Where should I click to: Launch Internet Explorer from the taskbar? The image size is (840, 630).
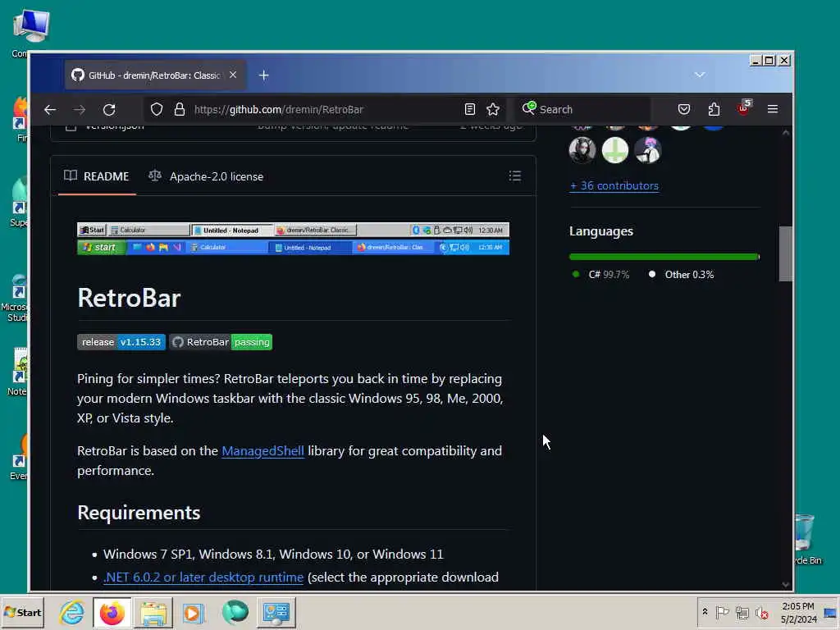72,613
